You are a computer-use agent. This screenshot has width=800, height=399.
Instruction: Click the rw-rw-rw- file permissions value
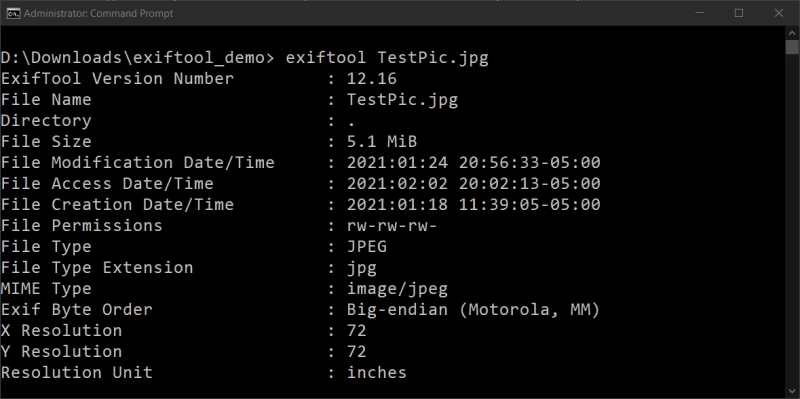392,226
